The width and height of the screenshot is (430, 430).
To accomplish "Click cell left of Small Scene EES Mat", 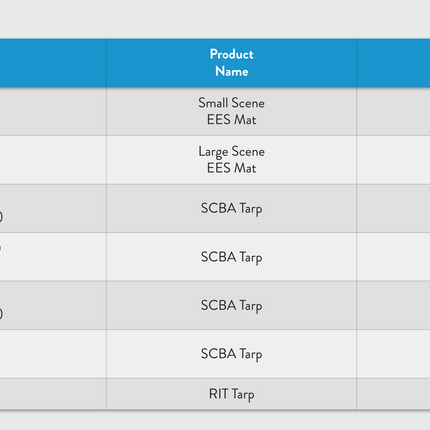I will point(53,111).
